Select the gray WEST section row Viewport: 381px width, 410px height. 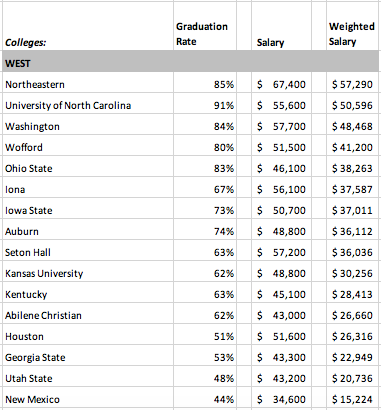click(x=191, y=61)
